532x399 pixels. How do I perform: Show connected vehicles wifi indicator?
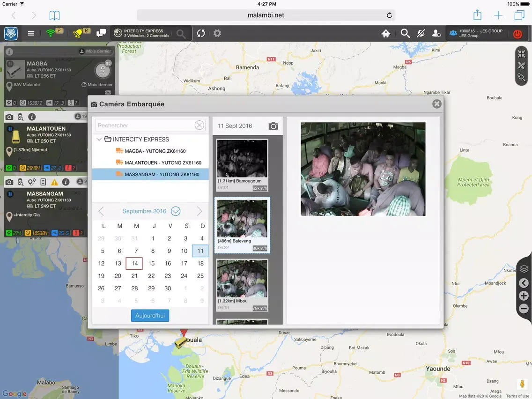[50, 33]
